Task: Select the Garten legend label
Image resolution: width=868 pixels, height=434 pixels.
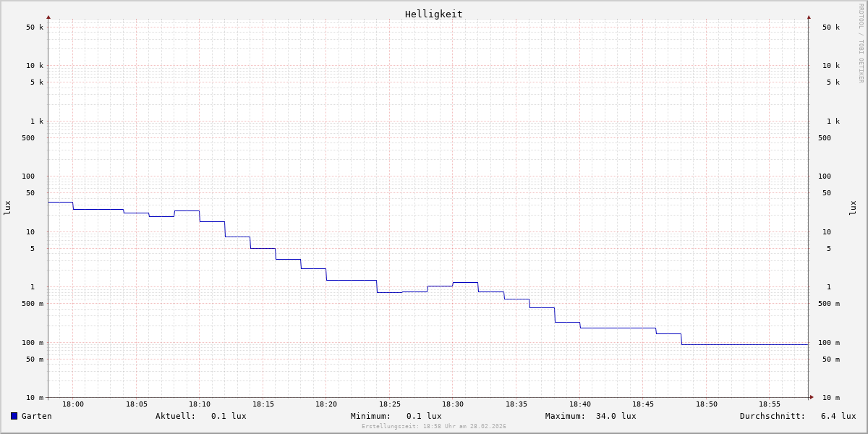Action: tap(36, 416)
